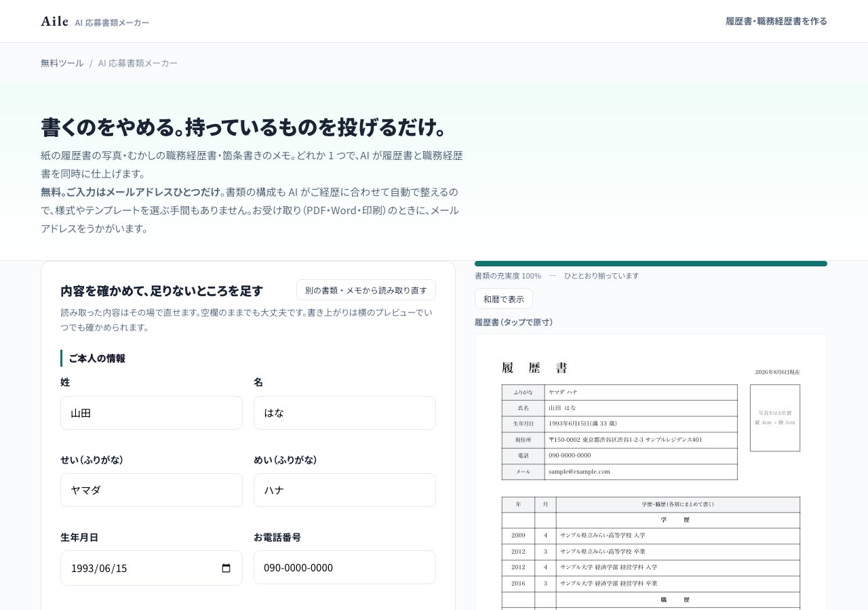This screenshot has width=868, height=610.
Task: Focus the 名 field containing はな
Action: (344, 413)
